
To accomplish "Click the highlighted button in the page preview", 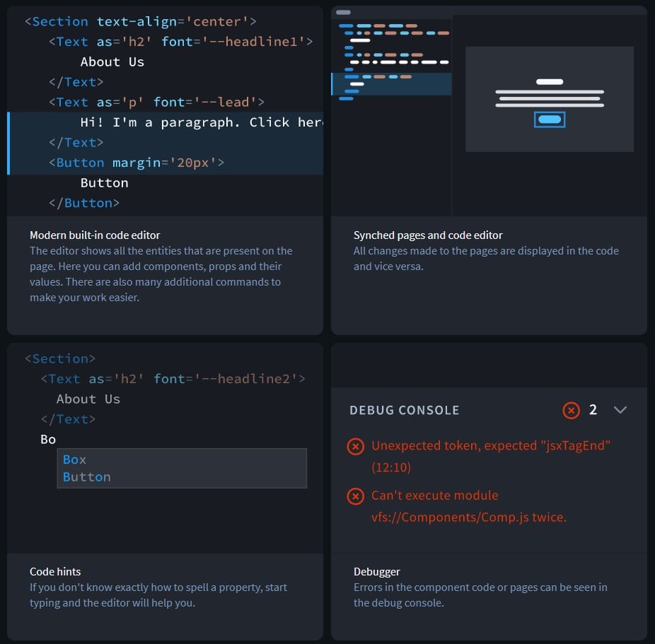I will (550, 119).
